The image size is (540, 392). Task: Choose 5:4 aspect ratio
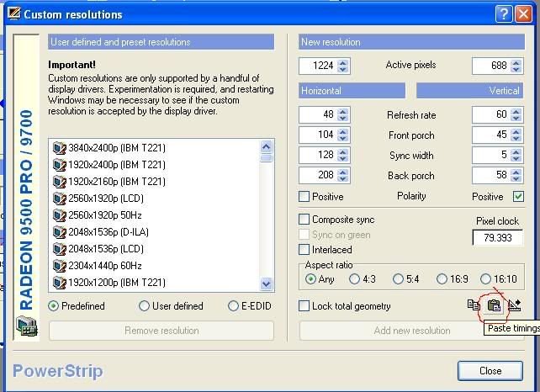pos(398,278)
